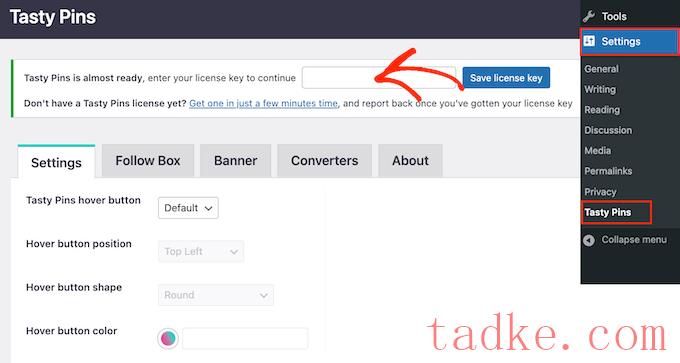The image size is (680, 363).
Task: Open General settings in sidebar
Action: [x=601, y=69]
